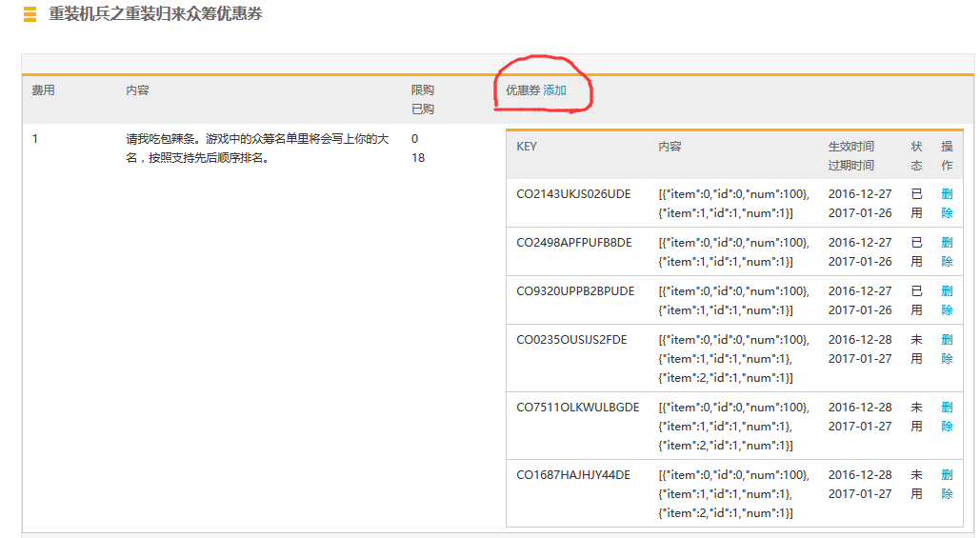Select key text CO9320UPPB2BPUDE
Image resolution: width=980 pixels, height=538 pixels.
[x=575, y=291]
